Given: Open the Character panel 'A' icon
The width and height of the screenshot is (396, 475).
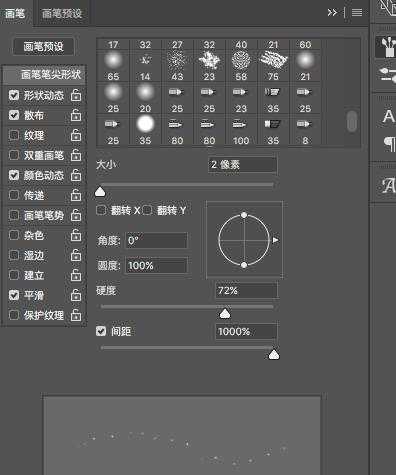Looking at the screenshot, I should 388,116.
